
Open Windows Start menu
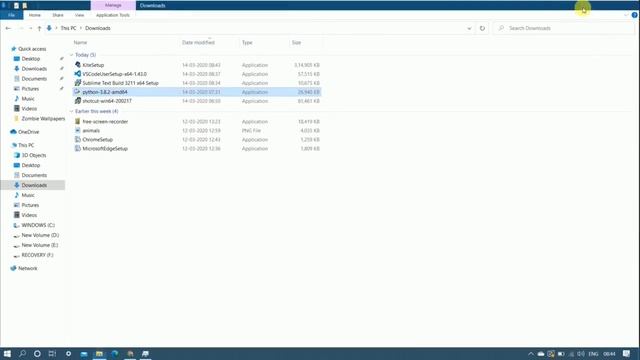pyautogui.click(x=7, y=353)
